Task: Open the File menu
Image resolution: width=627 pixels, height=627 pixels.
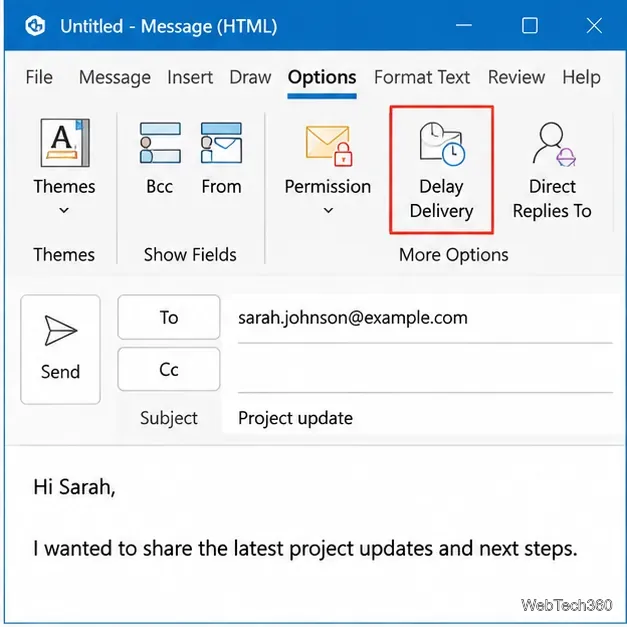Action: pos(39,77)
